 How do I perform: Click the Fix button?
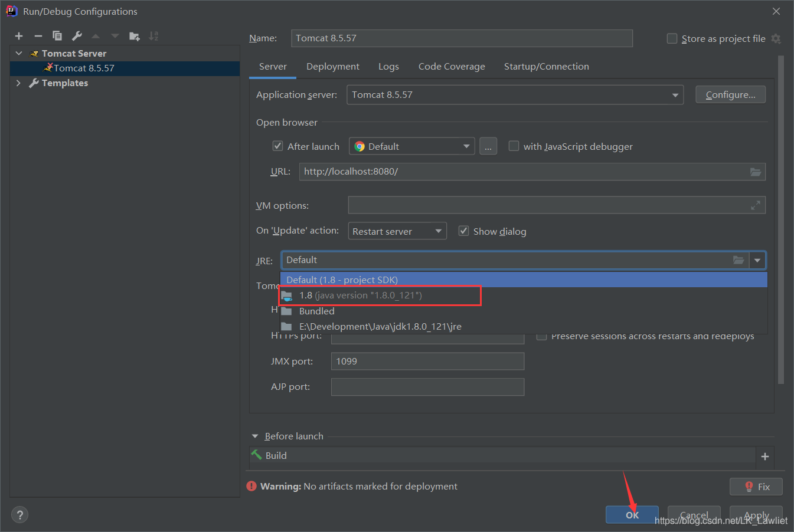tap(756, 487)
